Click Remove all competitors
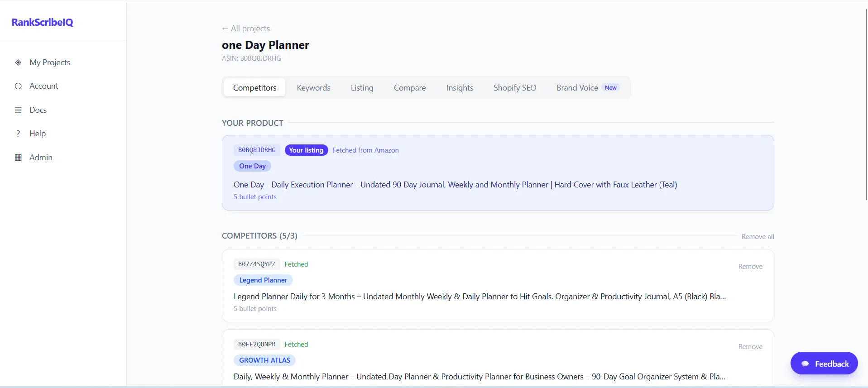 [x=758, y=237]
